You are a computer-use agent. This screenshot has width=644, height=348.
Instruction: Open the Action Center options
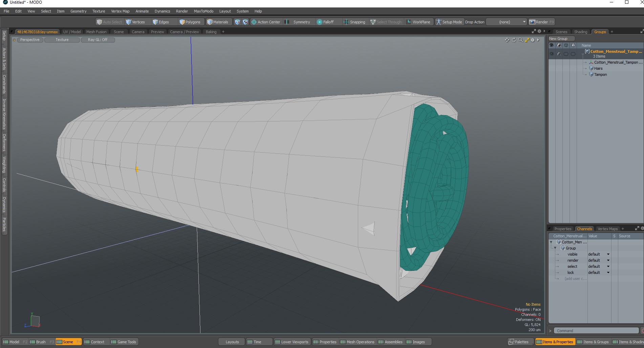click(x=266, y=22)
